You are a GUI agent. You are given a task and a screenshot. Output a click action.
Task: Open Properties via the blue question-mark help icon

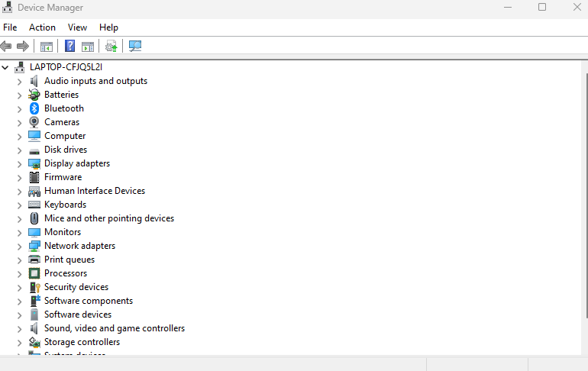tap(69, 46)
